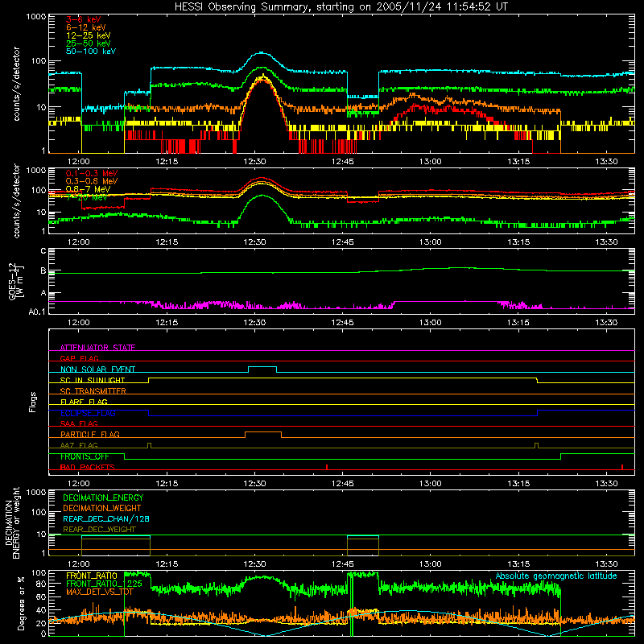The height and width of the screenshot is (644, 644).
Task: Click the vertical Flags axis label
Action: pyautogui.click(x=33, y=402)
